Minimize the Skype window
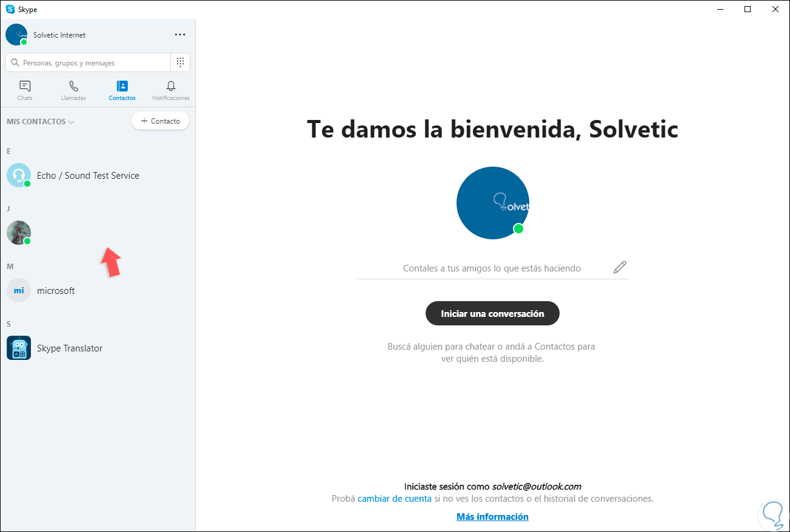The image size is (790, 532). tap(720, 9)
